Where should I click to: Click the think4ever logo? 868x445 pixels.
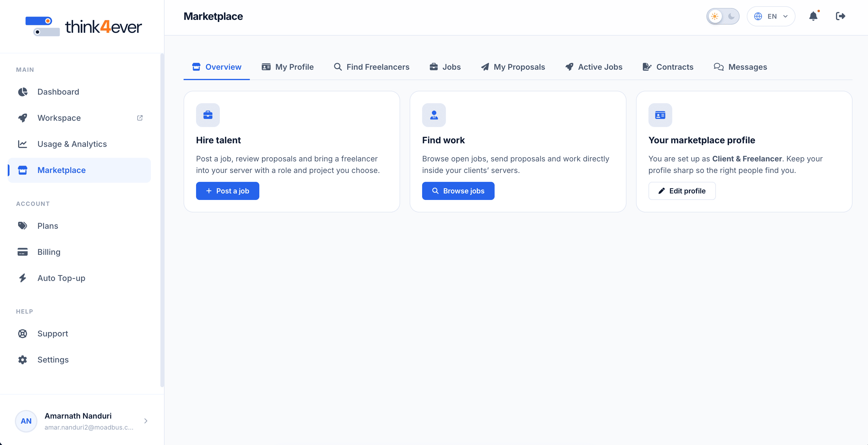[83, 26]
